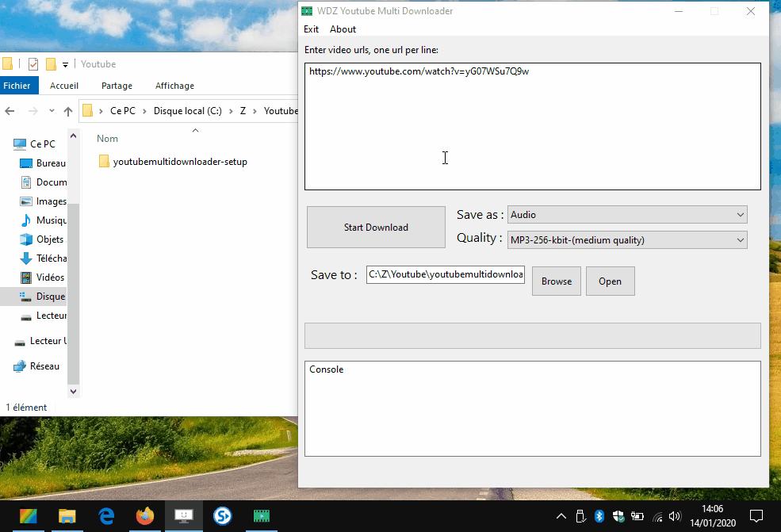Screen dimensions: 781x532
Task: Switch to the Accueil ribbon tab
Action: pyautogui.click(x=63, y=86)
